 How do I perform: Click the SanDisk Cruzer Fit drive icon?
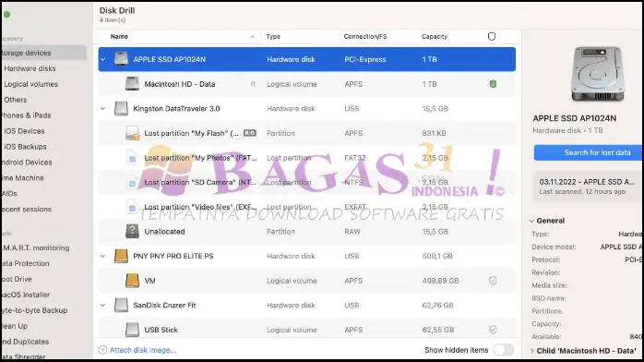(121, 306)
